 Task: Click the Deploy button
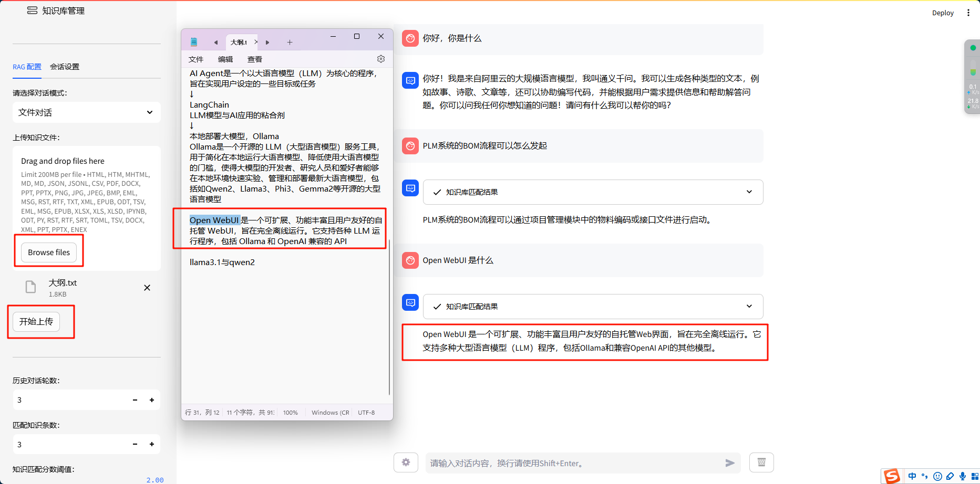click(943, 13)
